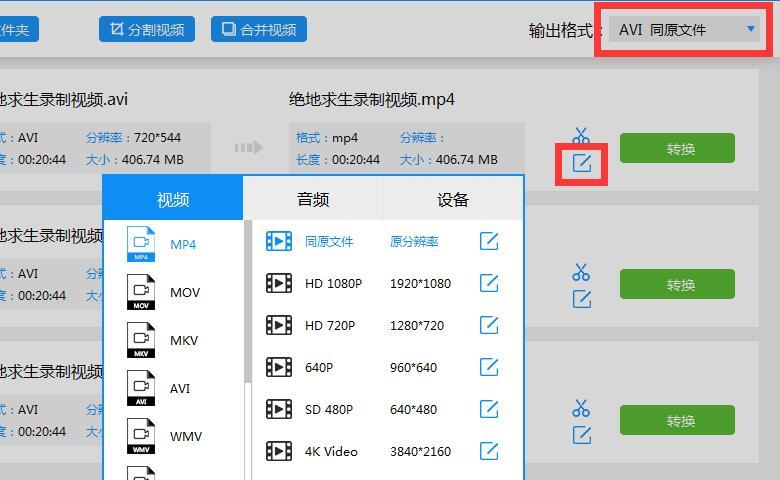Choose the HD 720P preset label

coord(330,325)
